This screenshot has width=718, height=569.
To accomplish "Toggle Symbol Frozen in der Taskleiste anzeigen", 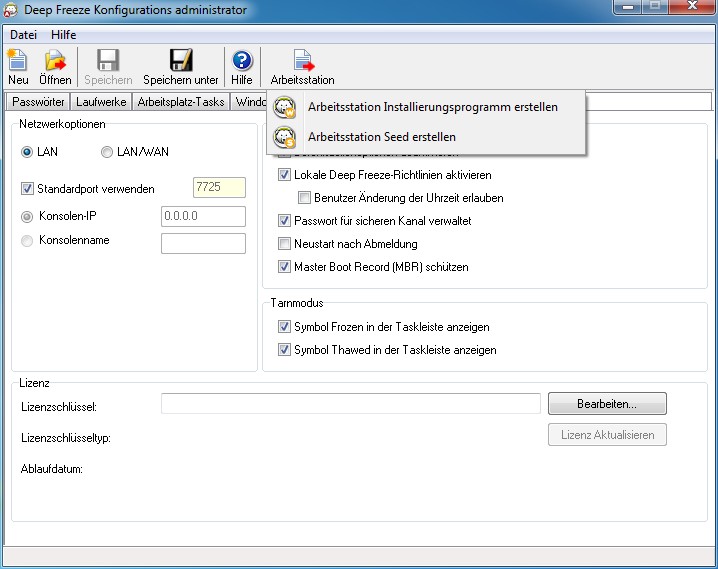I will pyautogui.click(x=284, y=327).
